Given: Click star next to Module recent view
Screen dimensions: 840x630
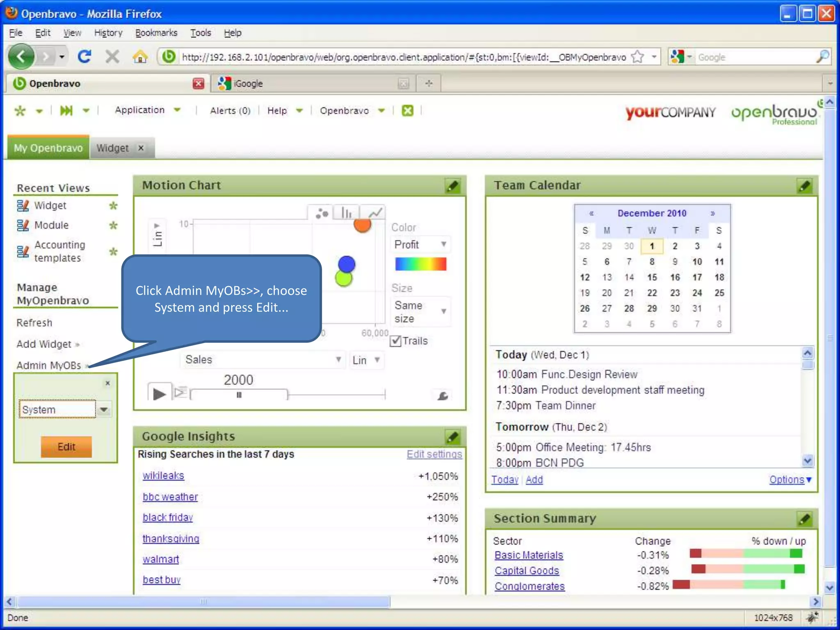Looking at the screenshot, I should click(113, 225).
